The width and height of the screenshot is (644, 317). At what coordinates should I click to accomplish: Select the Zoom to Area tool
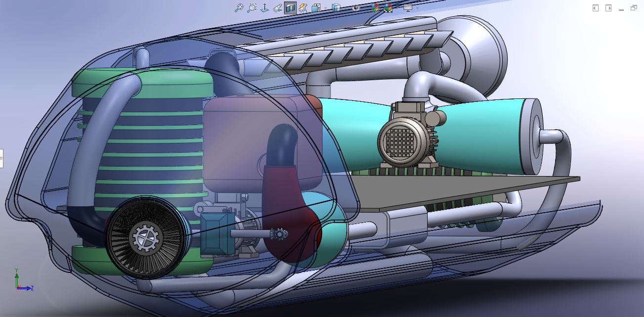(x=252, y=7)
